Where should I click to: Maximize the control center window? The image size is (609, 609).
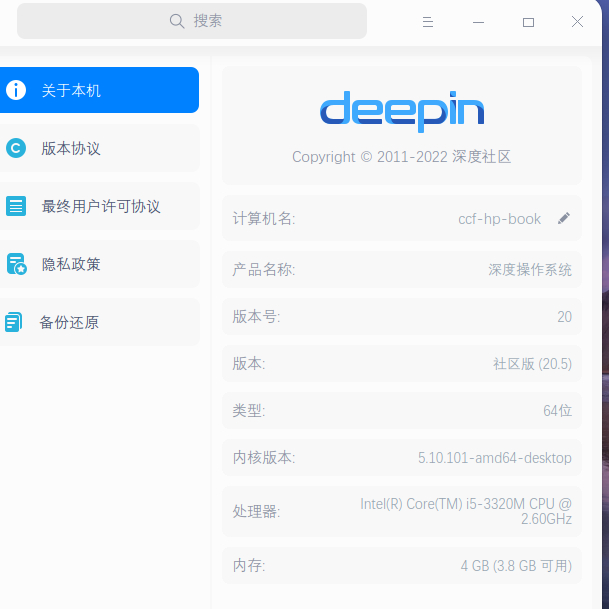click(528, 22)
